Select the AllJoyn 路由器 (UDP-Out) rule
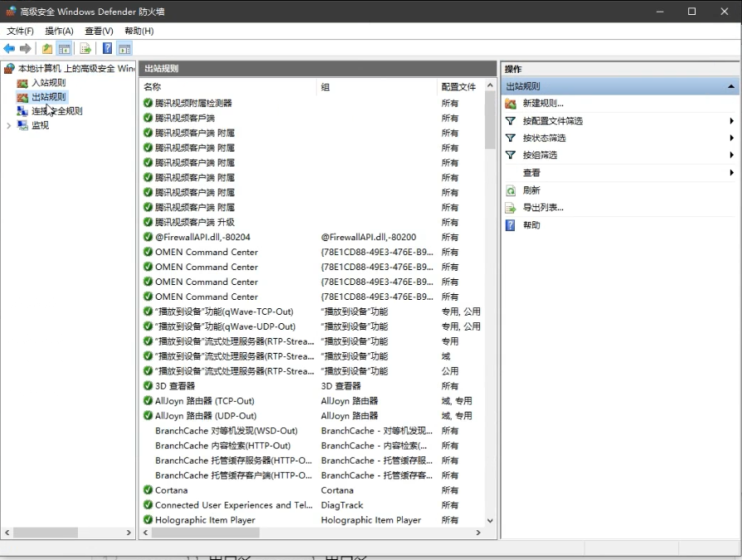 pos(206,416)
